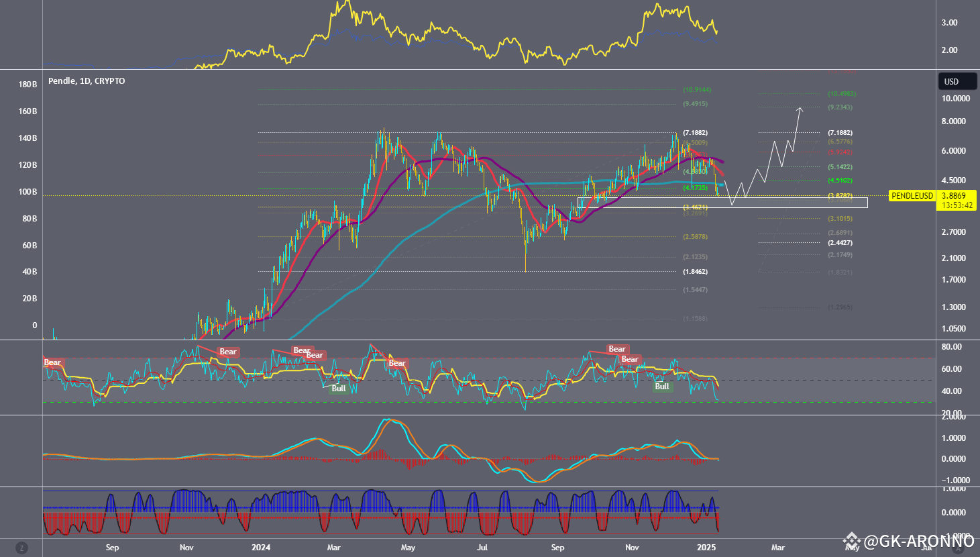The width and height of the screenshot is (980, 557).
Task: Toggle the USD unit button atop the price scale
Action: [x=957, y=81]
